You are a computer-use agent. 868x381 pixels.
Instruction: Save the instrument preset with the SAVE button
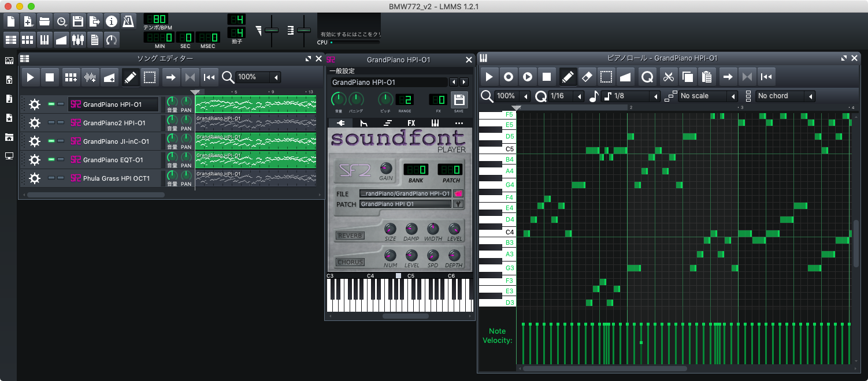pyautogui.click(x=459, y=100)
